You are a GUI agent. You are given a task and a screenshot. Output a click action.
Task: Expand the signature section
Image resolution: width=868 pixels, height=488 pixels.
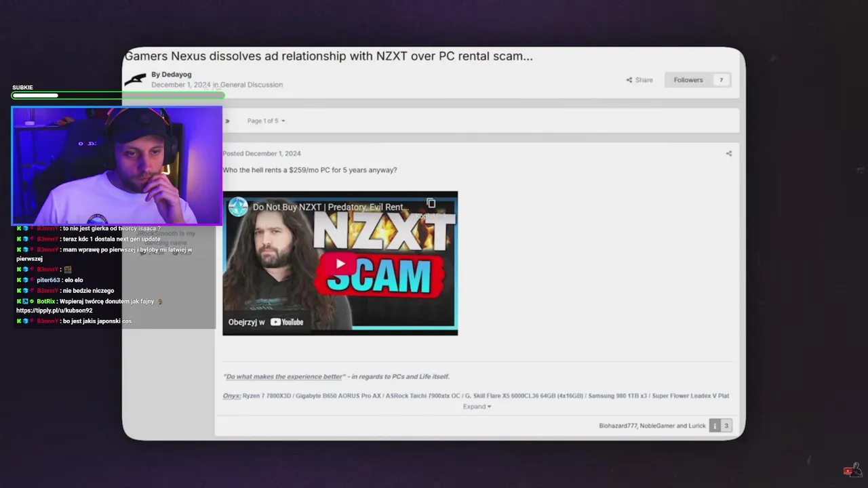pyautogui.click(x=477, y=407)
